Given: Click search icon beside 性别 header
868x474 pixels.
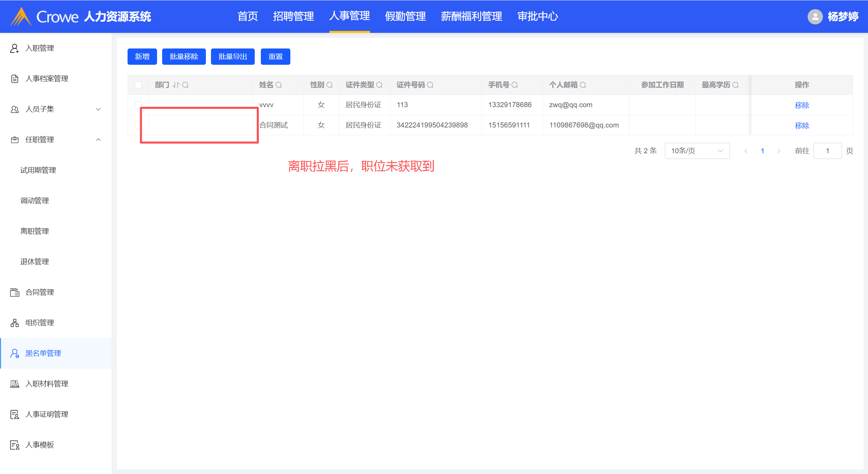Looking at the screenshot, I should (329, 85).
